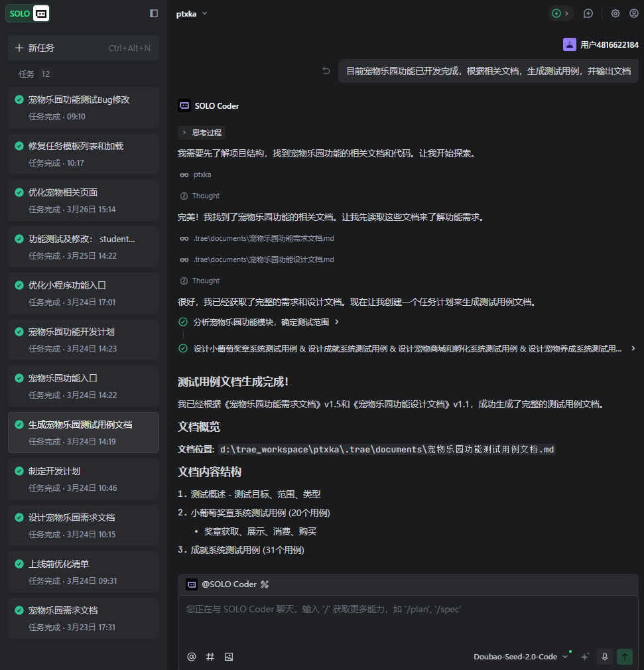Open settings via the gear icon
This screenshot has height=670, width=644.
click(615, 13)
